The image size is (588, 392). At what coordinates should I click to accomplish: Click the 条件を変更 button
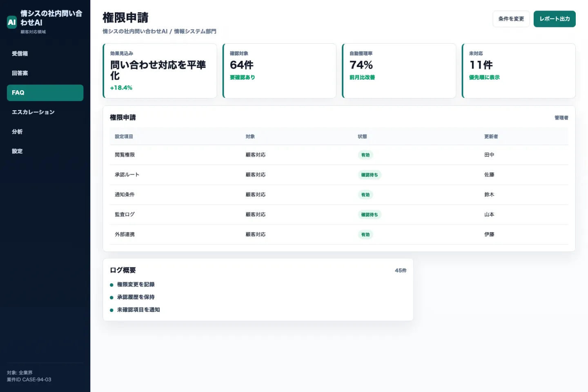[511, 19]
